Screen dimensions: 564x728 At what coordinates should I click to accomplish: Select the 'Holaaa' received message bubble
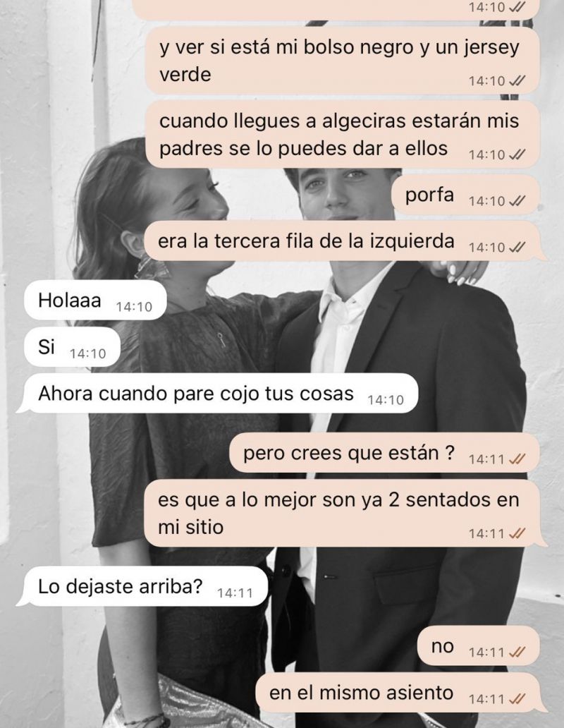[95, 301]
